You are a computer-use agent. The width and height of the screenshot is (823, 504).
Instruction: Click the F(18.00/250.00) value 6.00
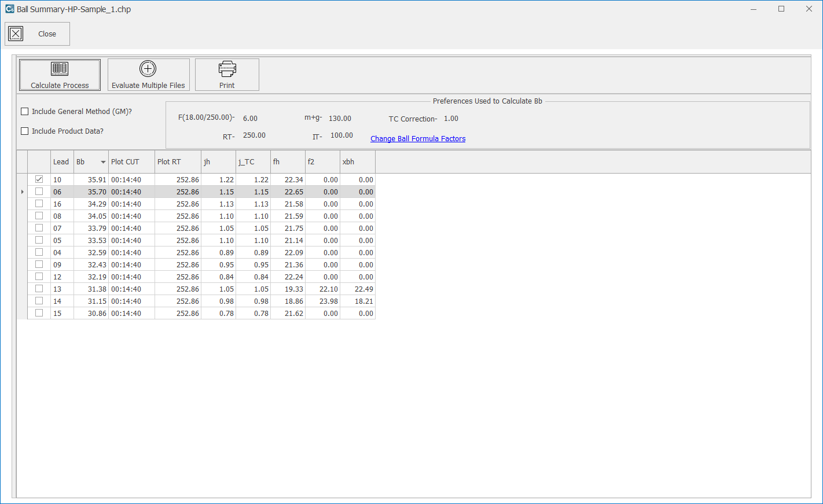[250, 119]
